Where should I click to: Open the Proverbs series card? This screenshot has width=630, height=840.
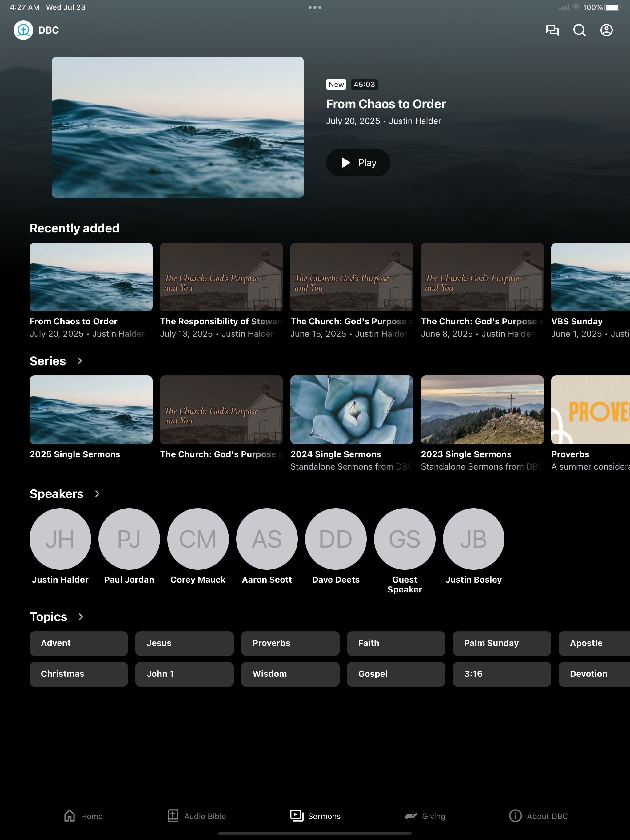click(x=591, y=423)
